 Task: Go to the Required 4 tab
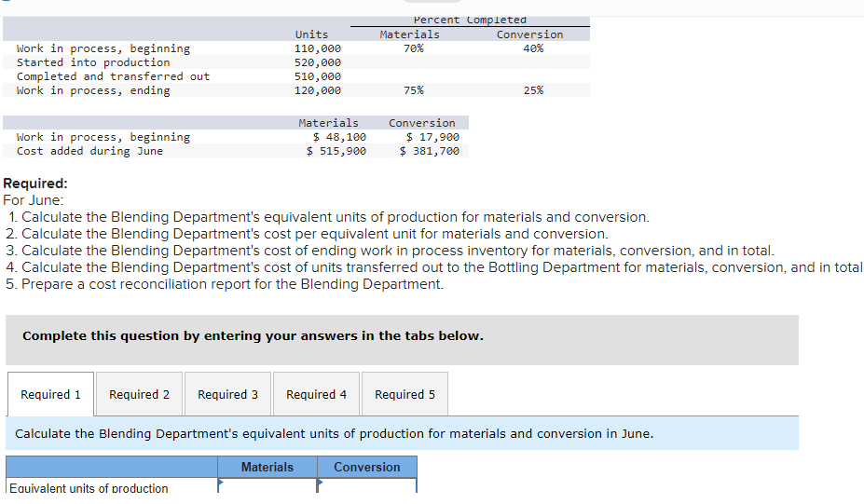click(x=316, y=394)
